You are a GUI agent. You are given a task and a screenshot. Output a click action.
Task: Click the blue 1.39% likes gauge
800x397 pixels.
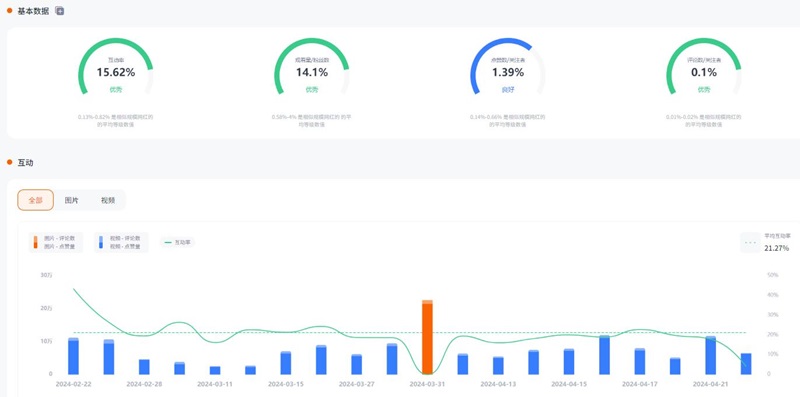pyautogui.click(x=508, y=66)
